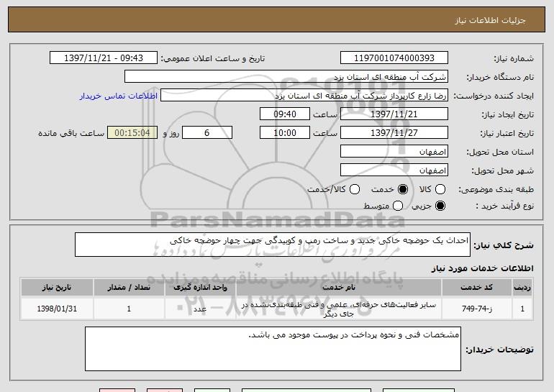The height and width of the screenshot is (392, 554).
Task: Choose the متوسط purchase type radio
Action: 398,206
